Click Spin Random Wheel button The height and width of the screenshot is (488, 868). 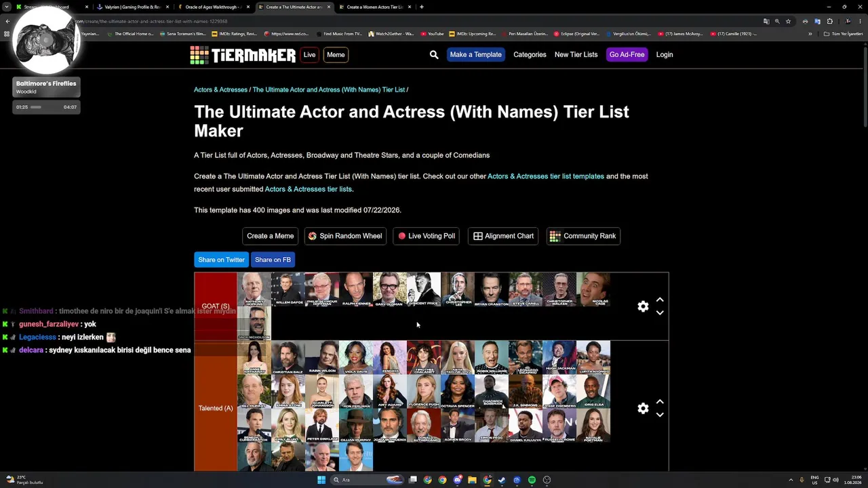coord(345,236)
